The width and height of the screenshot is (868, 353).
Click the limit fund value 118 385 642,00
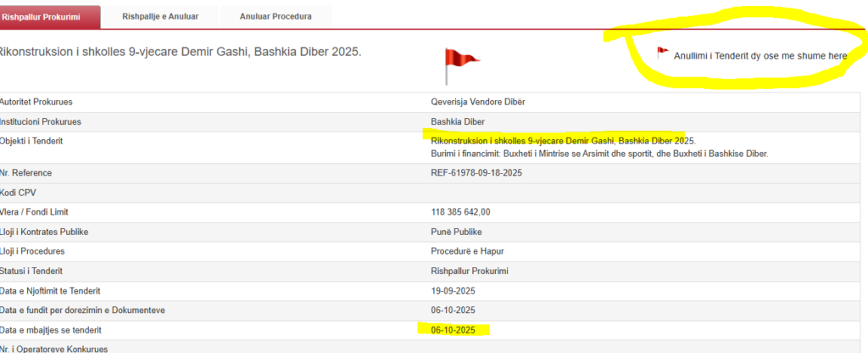pos(460,212)
